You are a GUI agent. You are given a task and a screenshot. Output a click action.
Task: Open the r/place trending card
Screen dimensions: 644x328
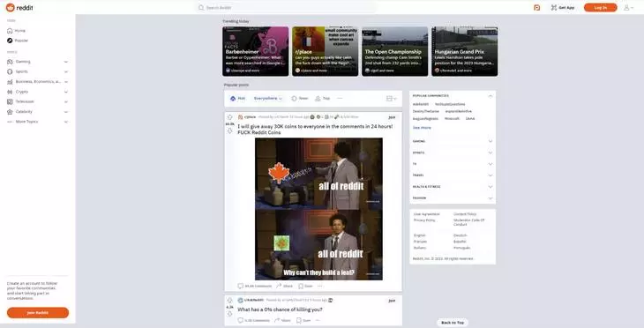click(x=326, y=51)
